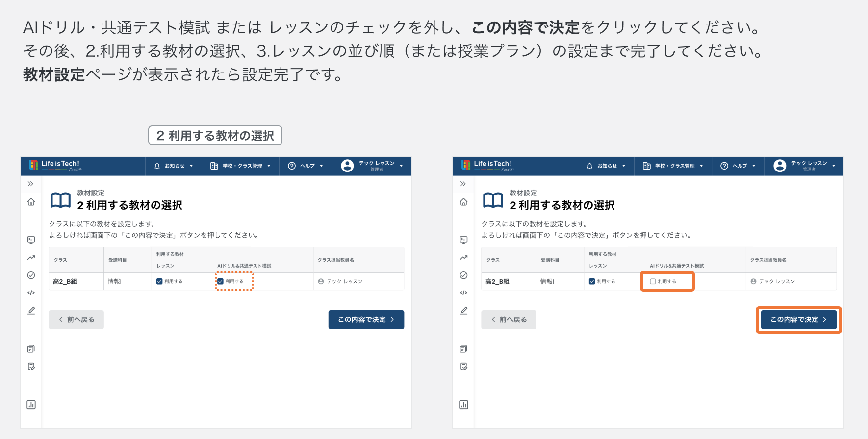Open the home icon in right screenshot sidebar
Viewport: 868px width, 439px height.
pos(463,202)
